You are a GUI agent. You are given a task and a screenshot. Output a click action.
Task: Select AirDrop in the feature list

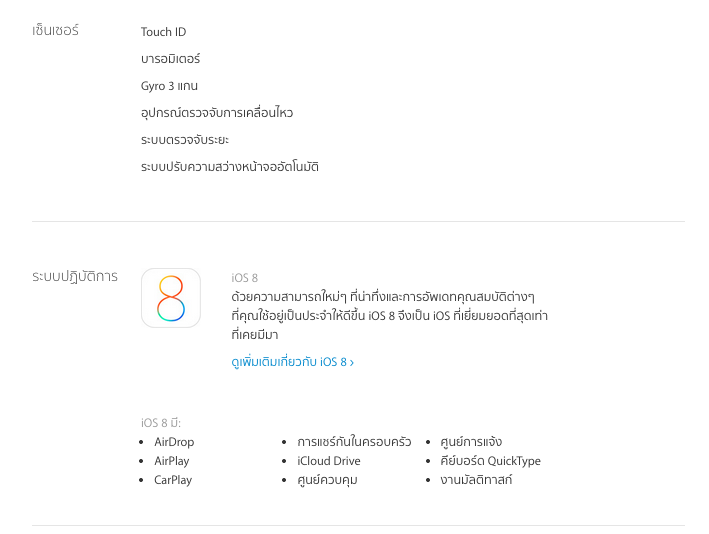(174, 442)
